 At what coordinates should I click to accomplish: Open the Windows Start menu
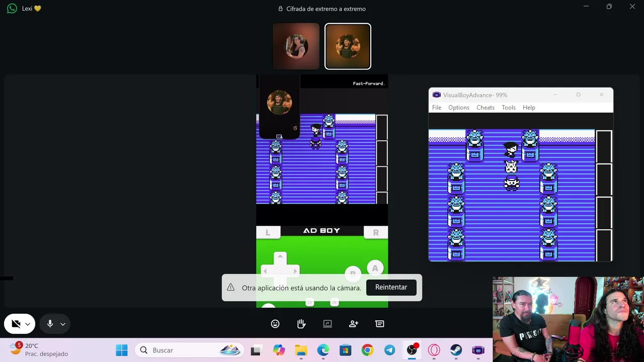coord(122,350)
